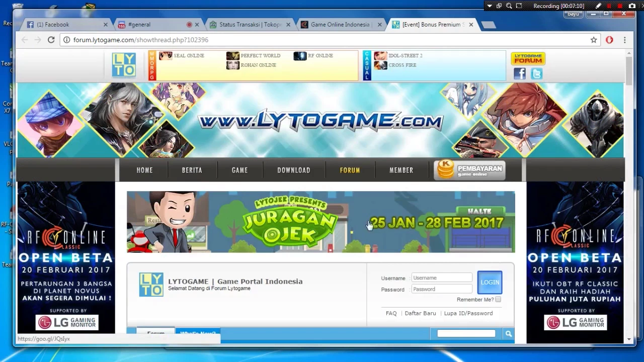This screenshot has height=362, width=644.
Task: Bookmark this page with the star icon
Action: tap(594, 40)
